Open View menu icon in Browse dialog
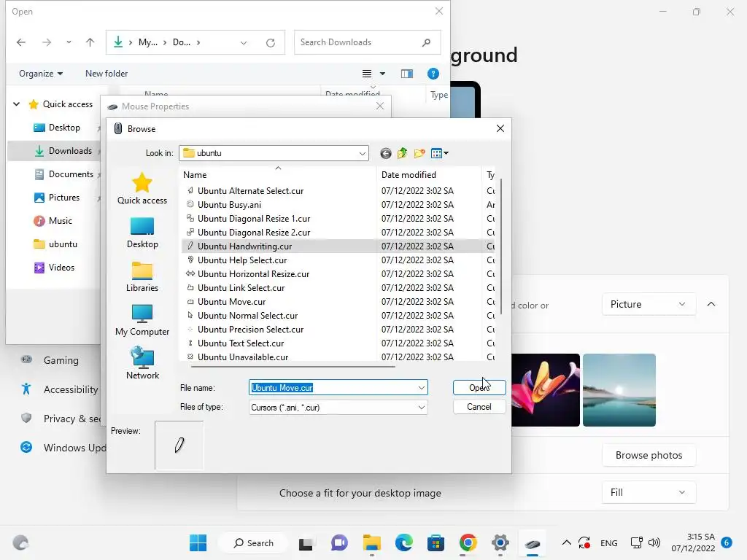The height and width of the screenshot is (560, 747). tap(439, 153)
